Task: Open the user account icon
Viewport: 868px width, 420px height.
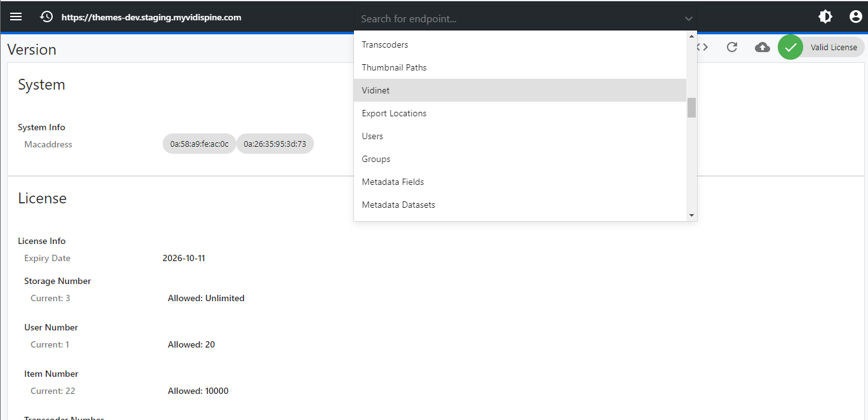Action: pyautogui.click(x=856, y=17)
